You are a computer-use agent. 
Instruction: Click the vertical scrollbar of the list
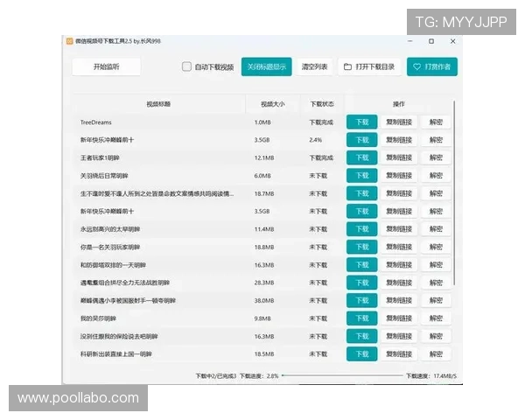click(x=454, y=192)
